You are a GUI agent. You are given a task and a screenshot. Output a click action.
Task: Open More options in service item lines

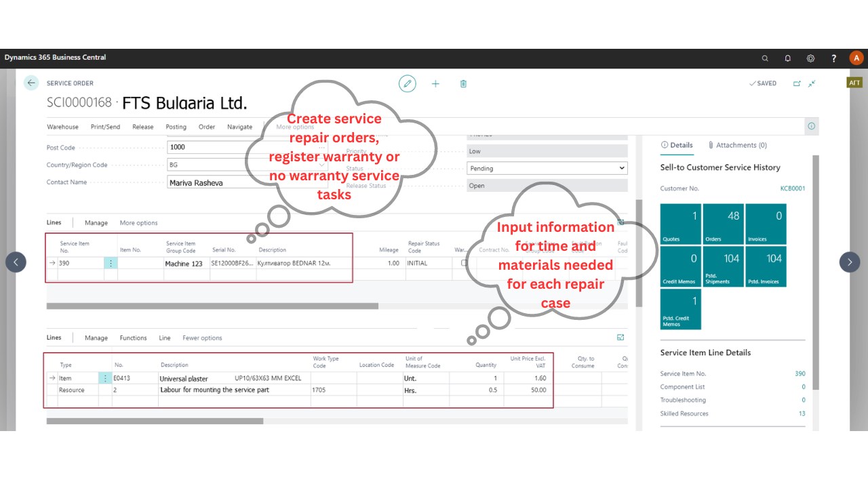coord(138,223)
